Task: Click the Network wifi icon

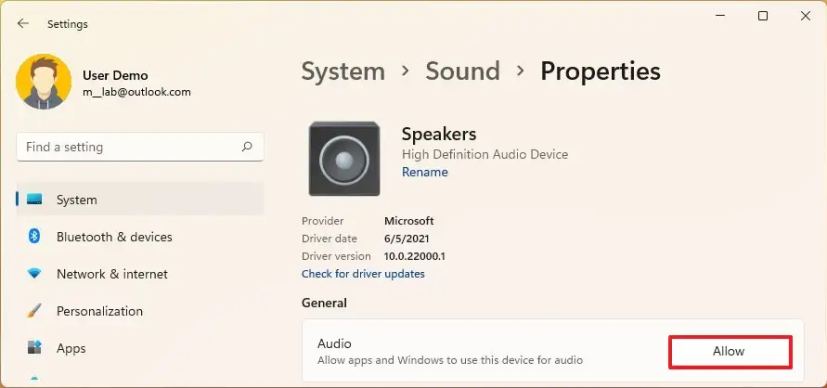Action: [34, 274]
